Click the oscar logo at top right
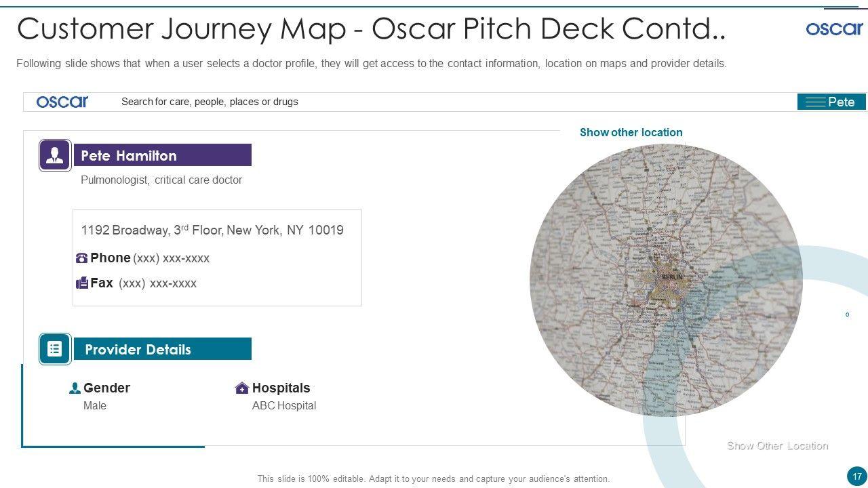Viewport: 868px width, 488px height. point(834,28)
